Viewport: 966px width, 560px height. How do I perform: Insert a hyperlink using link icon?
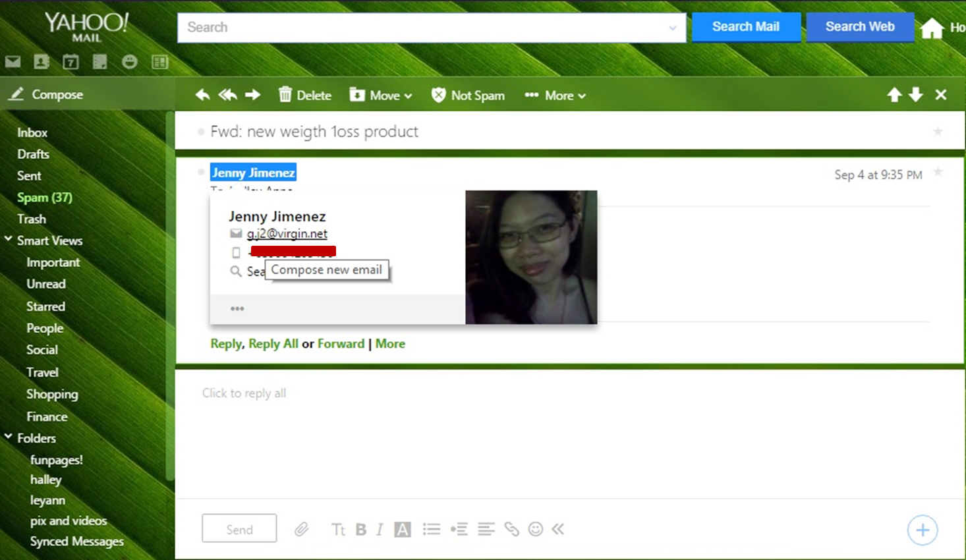coord(511,529)
